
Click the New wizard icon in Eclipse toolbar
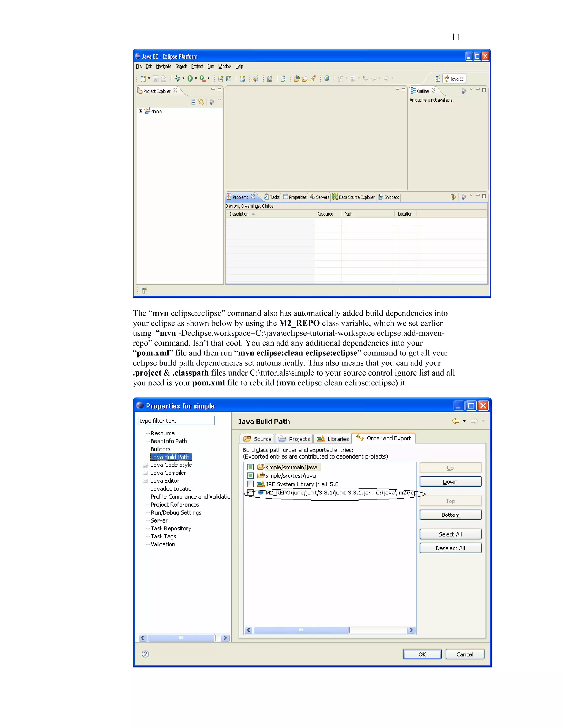coord(143,79)
